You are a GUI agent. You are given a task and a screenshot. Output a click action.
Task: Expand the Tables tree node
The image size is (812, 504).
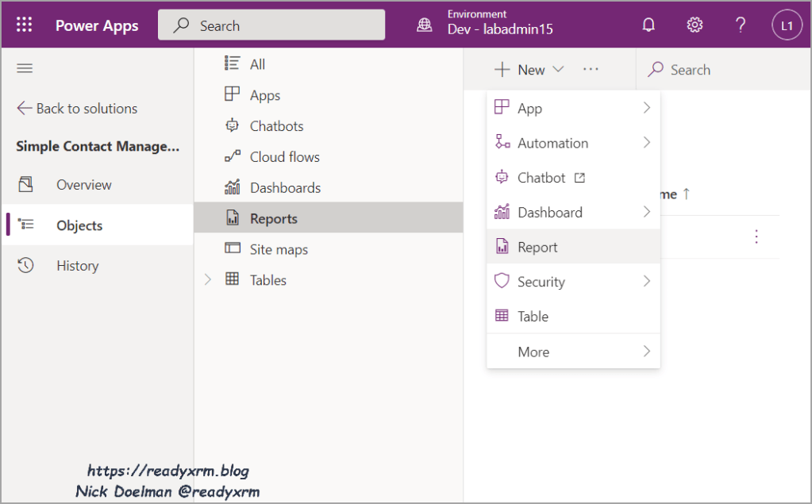point(208,280)
